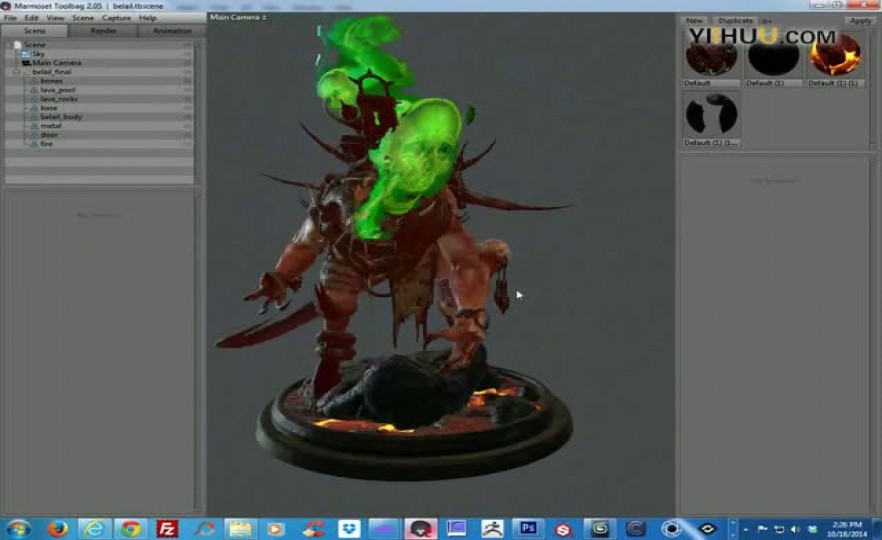Select the Default material thumbnail
The image size is (882, 540).
click(711, 57)
